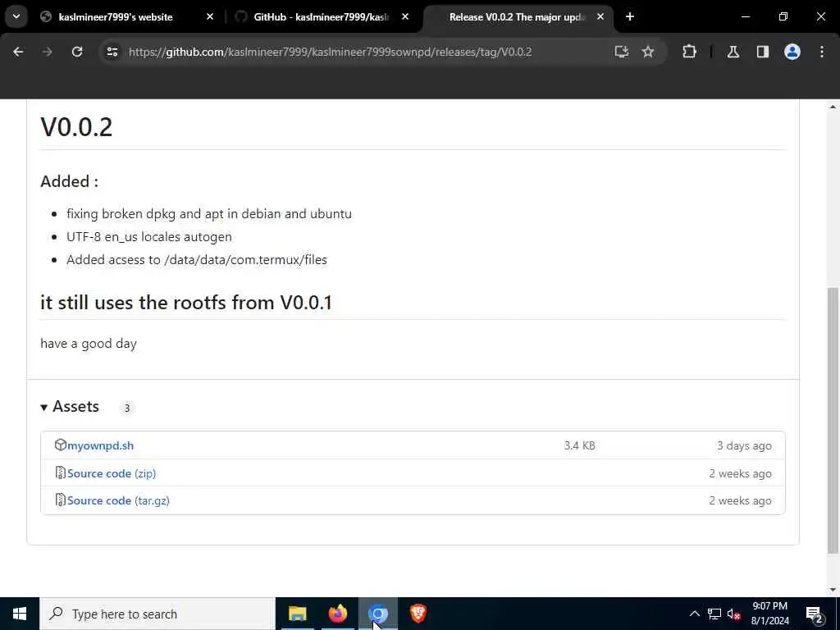Open the Chrome profile avatar
Image resolution: width=840 pixels, height=630 pixels.
[792, 52]
